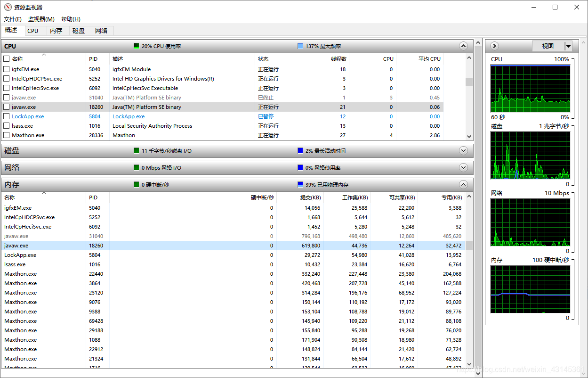This screenshot has width=588, height=378.
Task: Switch to the 网络 tab
Action: pyautogui.click(x=101, y=31)
